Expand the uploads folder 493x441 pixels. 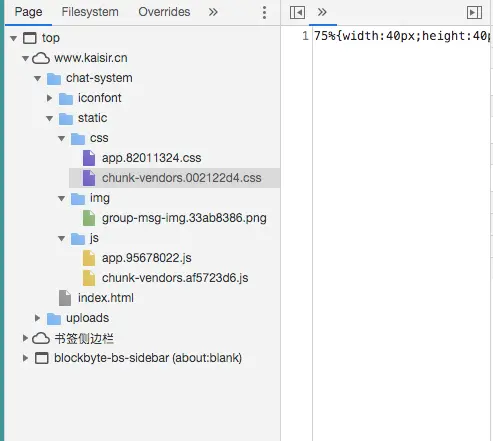38,318
